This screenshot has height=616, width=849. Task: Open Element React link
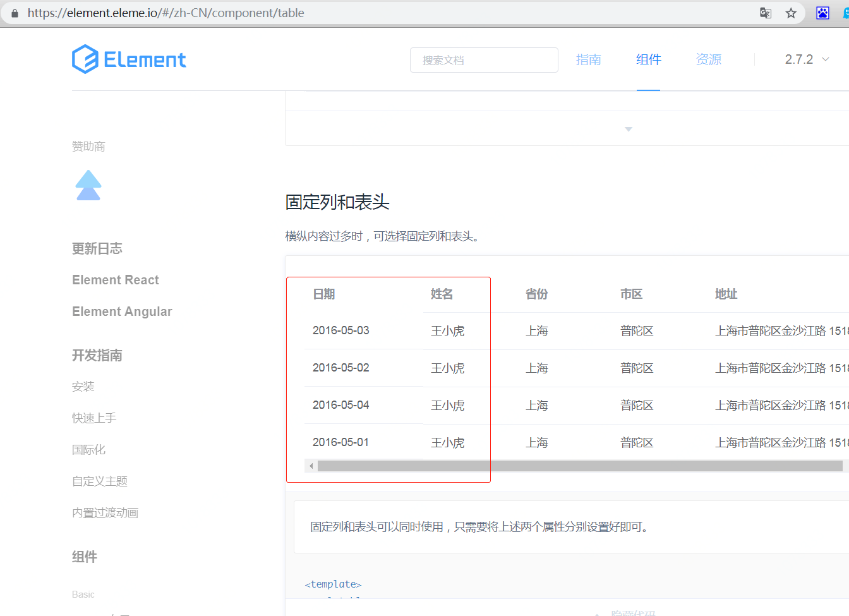pos(116,280)
